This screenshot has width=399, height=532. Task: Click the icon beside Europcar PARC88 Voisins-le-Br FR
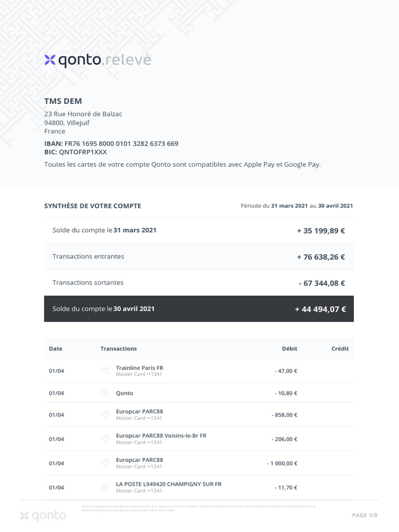click(x=104, y=439)
